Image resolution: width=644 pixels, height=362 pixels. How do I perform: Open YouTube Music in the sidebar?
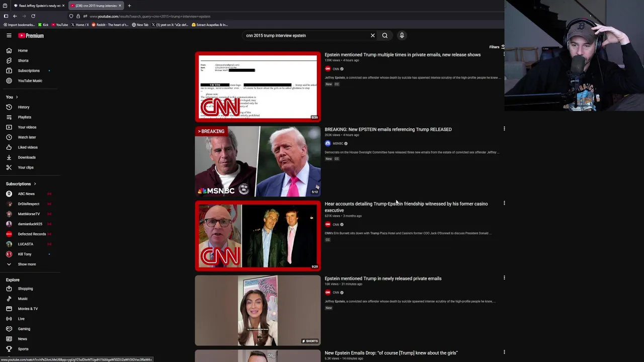(30, 81)
